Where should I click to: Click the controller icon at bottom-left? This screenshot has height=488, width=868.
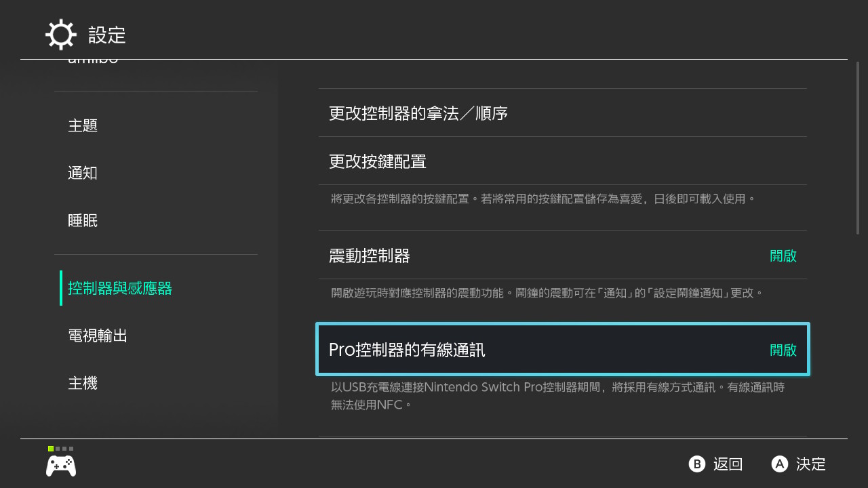tap(61, 466)
